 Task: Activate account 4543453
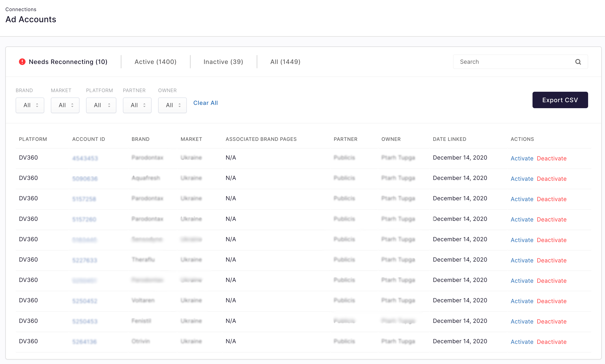(x=522, y=158)
